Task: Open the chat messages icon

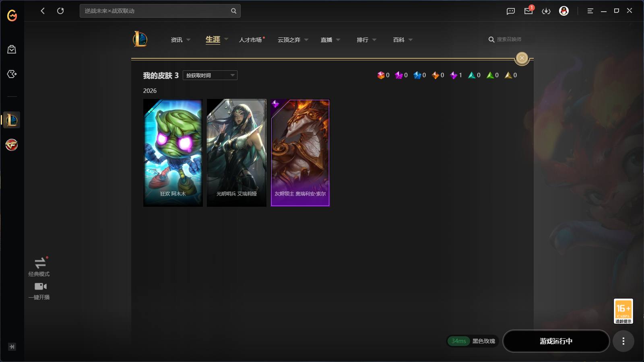Action: [x=511, y=11]
